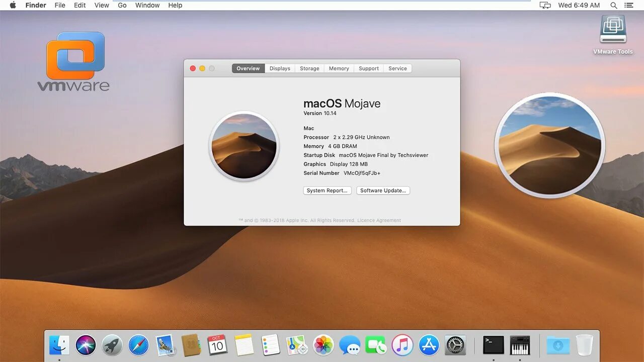Click the Version 10.14 text
This screenshot has width=644, height=362.
320,114
